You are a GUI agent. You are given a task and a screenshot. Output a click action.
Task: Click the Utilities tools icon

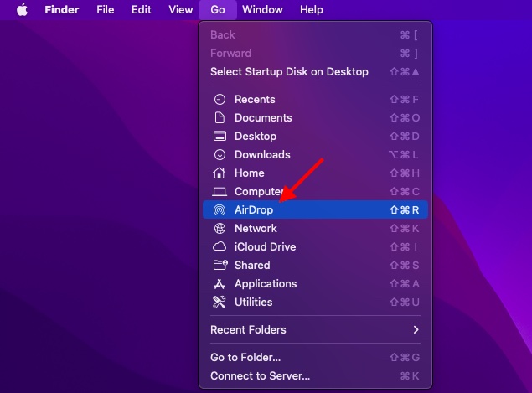coord(220,302)
